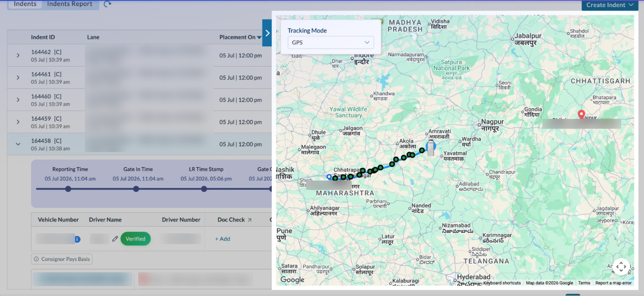Expand indent row 164460

tap(18, 100)
